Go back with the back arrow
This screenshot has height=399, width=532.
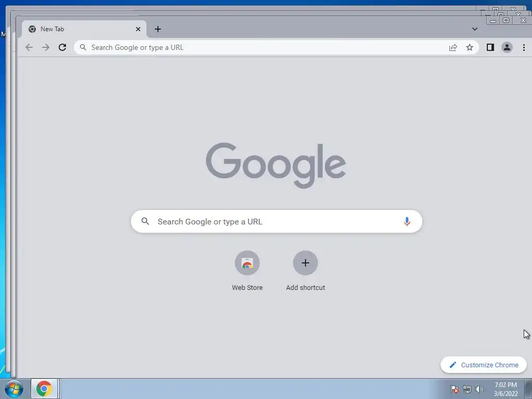[29, 47]
